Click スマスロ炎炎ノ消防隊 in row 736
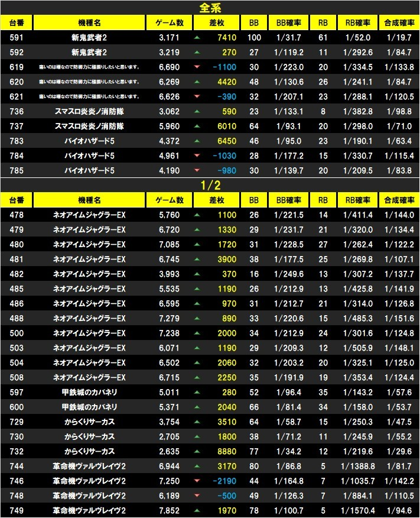The width and height of the screenshot is (420, 518). click(89, 111)
